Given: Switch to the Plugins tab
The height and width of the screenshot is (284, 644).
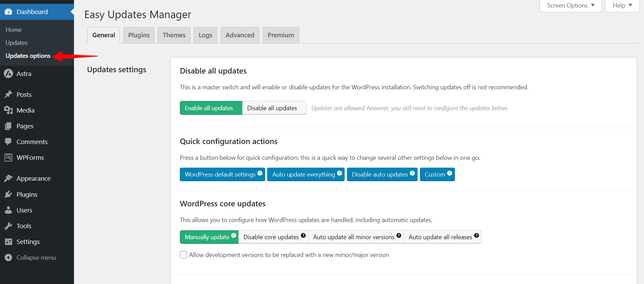Looking at the screenshot, I should tap(139, 35).
